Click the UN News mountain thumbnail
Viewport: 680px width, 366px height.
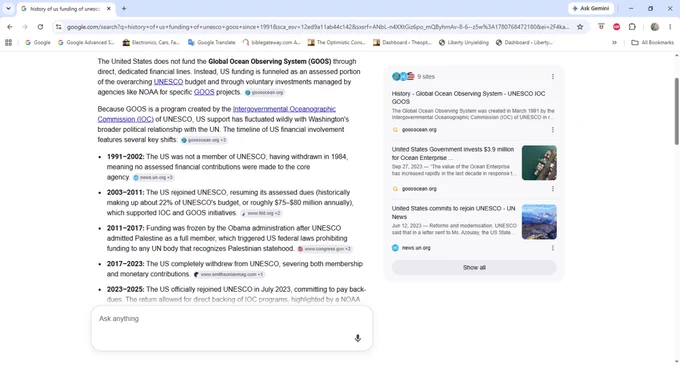(x=539, y=222)
